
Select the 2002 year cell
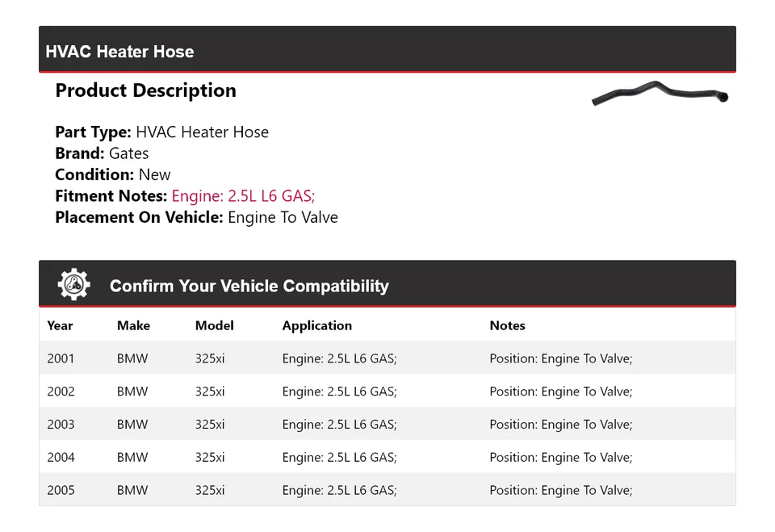61,392
